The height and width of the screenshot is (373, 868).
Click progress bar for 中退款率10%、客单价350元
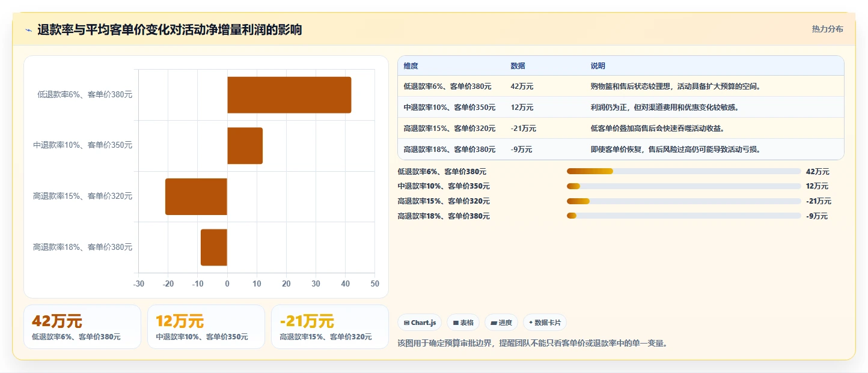(683, 186)
